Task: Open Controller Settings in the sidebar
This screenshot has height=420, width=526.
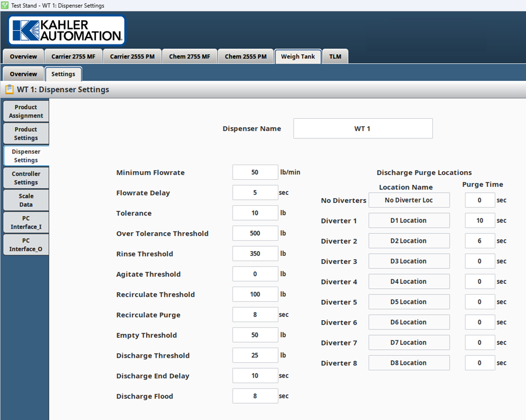Action: pyautogui.click(x=26, y=178)
